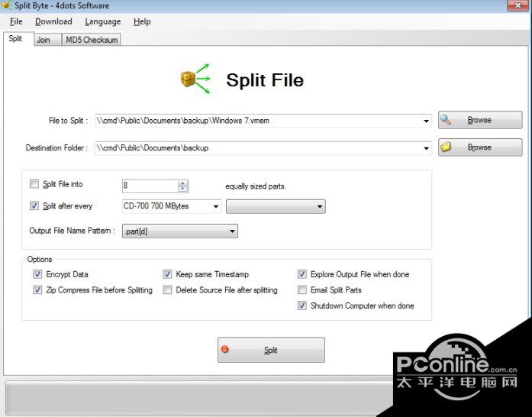This screenshot has height=417, width=532.
Task: Toggle Zip Compress File before Splitting
Action: coord(37,289)
